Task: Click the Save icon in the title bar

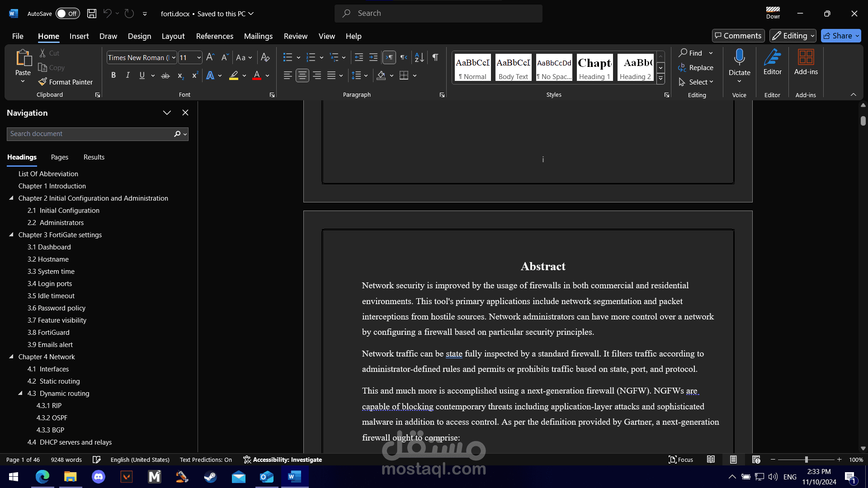Action: click(x=92, y=14)
